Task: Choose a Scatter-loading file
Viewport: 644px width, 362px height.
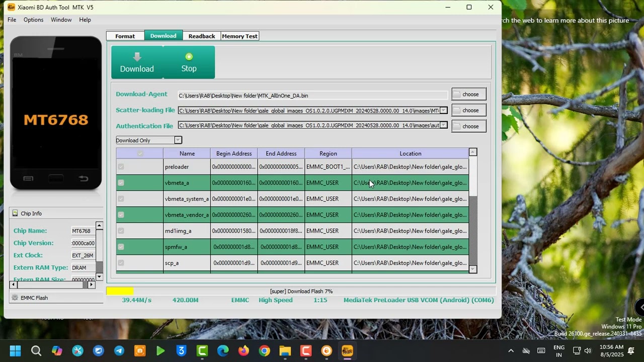Action: click(469, 110)
